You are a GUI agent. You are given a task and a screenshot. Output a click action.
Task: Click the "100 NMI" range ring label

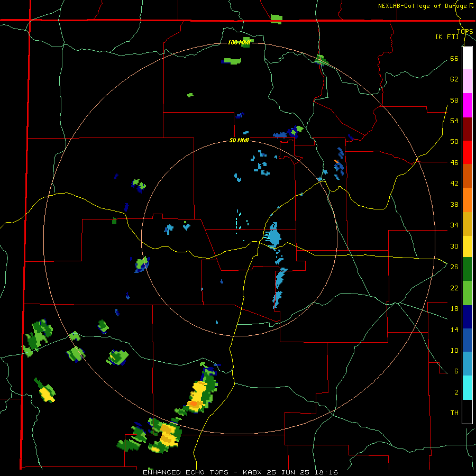point(239,42)
